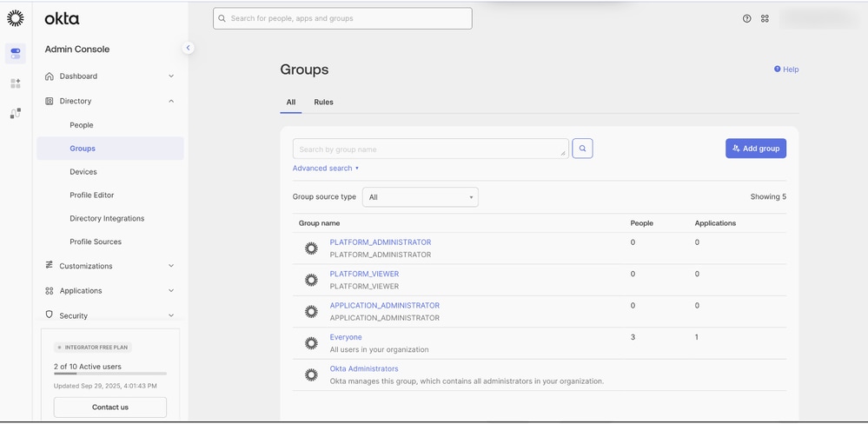Open the apps sparkle icon in left rail
This screenshot has width=868, height=424.
tap(16, 83)
